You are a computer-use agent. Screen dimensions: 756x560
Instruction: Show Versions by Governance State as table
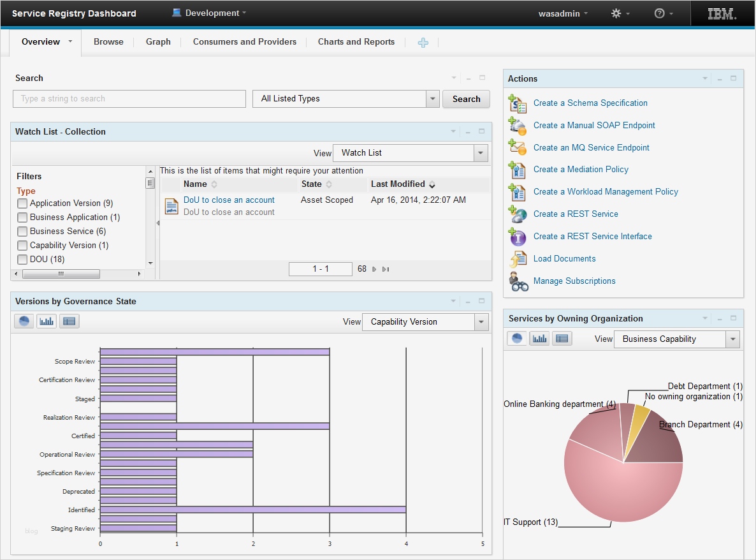pyautogui.click(x=69, y=321)
